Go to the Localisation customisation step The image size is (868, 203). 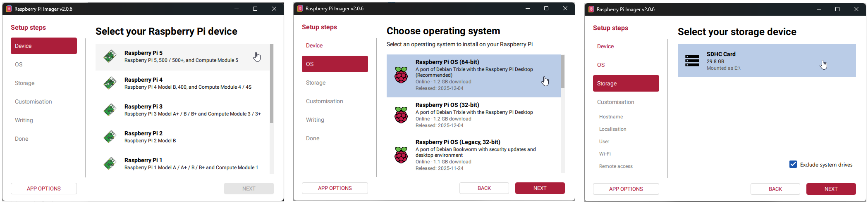point(612,129)
